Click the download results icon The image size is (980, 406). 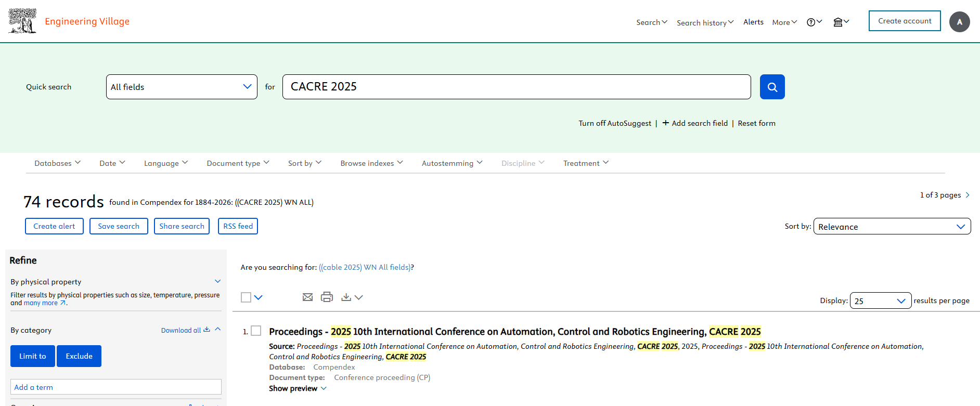pyautogui.click(x=346, y=297)
